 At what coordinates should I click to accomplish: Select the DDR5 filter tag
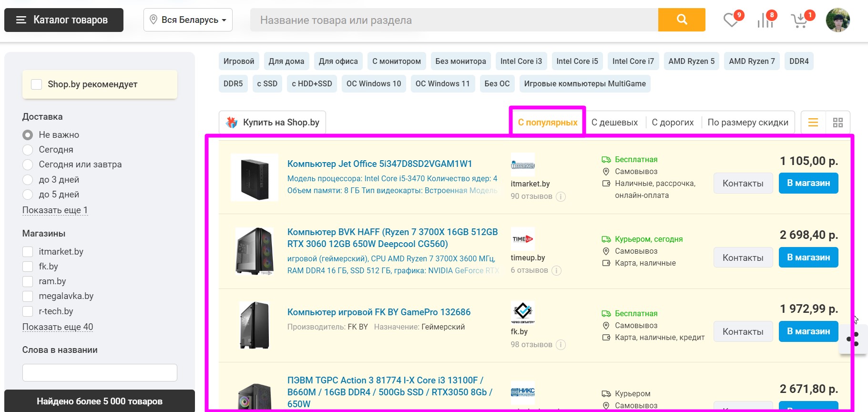(233, 83)
